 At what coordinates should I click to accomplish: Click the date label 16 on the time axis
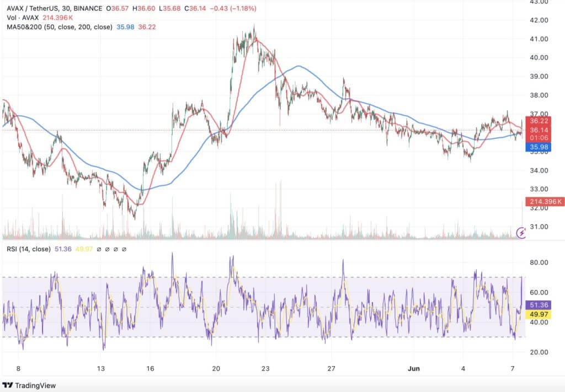(150, 368)
